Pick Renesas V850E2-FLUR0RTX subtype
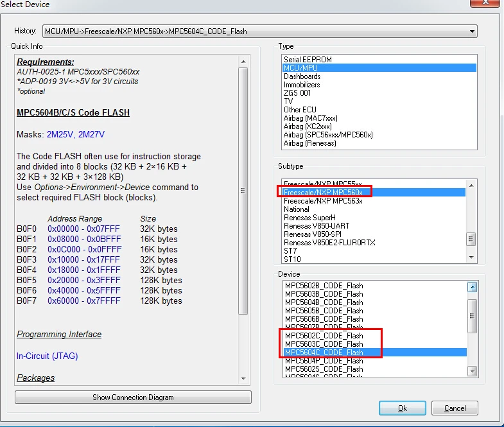The width and height of the screenshot is (504, 427). click(x=374, y=243)
